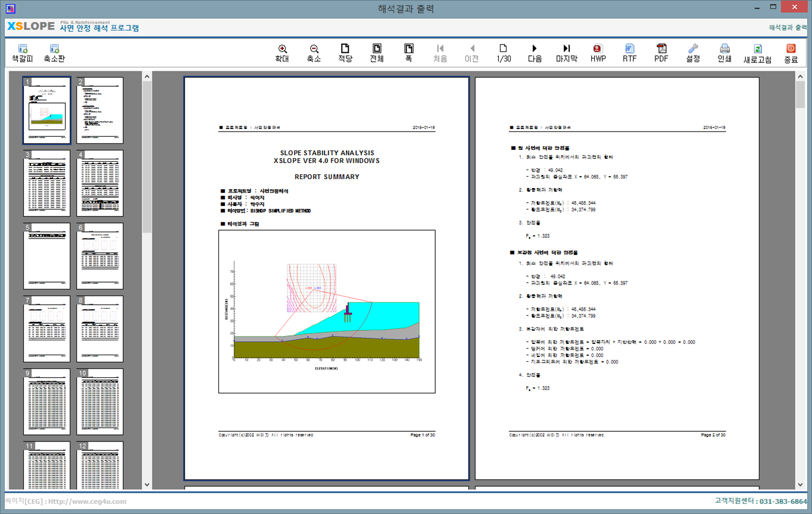
Task: Print report with 인쇄
Action: 724,53
